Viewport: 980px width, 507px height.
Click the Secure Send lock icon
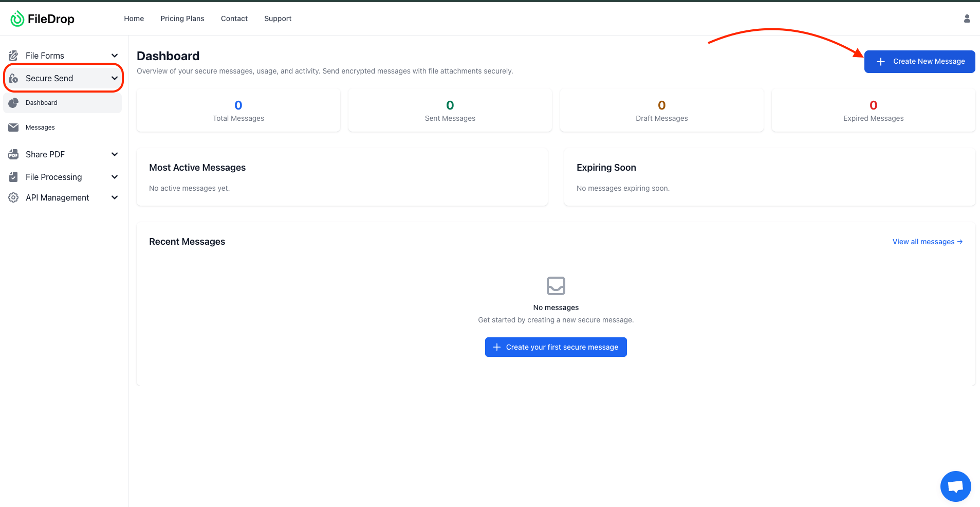pyautogui.click(x=13, y=78)
